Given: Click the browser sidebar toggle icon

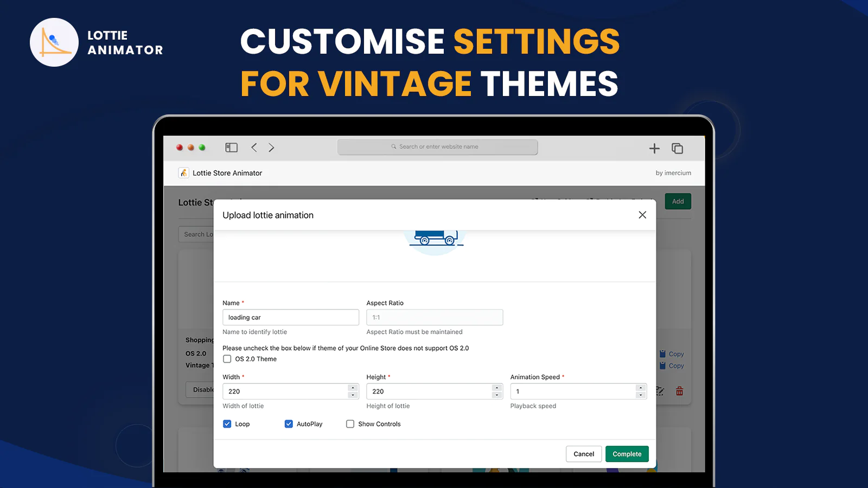Looking at the screenshot, I should point(232,147).
